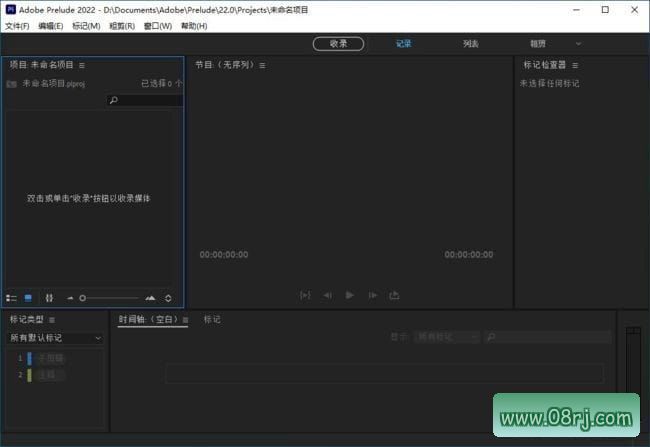Viewport: 650px width, 447px height.
Task: Select the 时间轴:（空白） tab
Action: pos(148,320)
